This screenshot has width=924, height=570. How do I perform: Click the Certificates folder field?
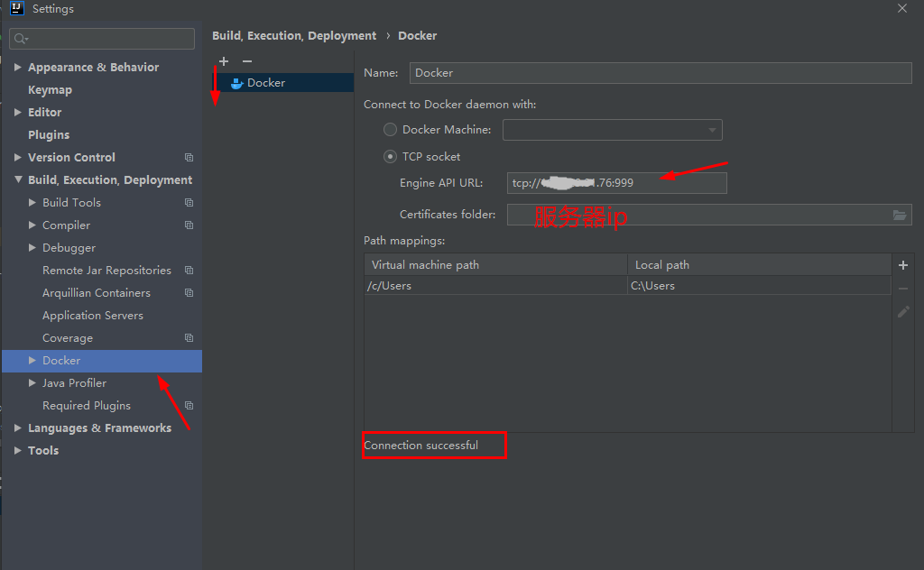709,215
